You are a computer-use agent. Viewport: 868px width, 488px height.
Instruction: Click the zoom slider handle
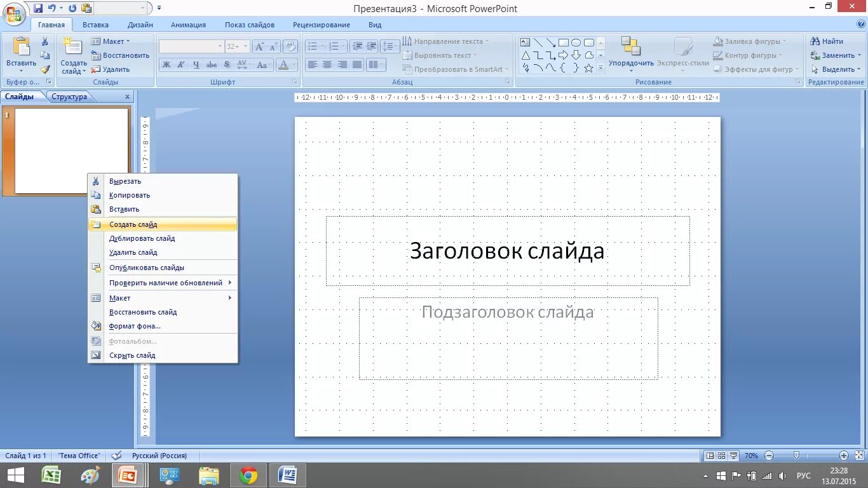796,456
